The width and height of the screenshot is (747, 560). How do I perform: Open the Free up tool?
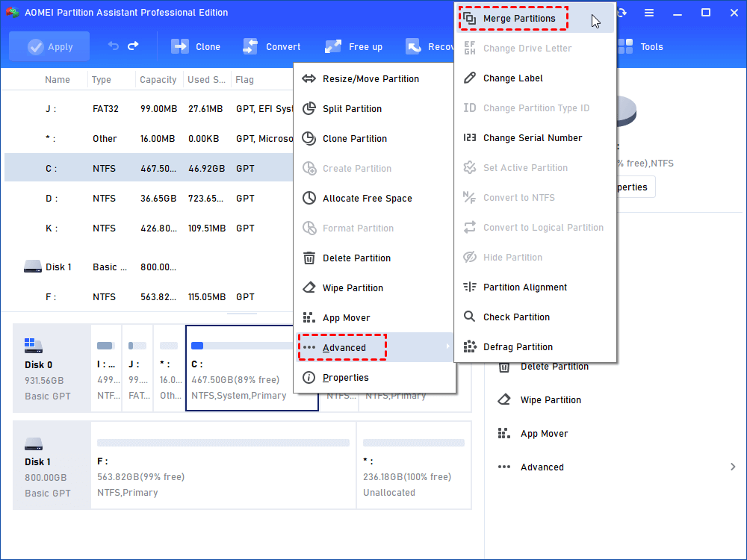coord(353,46)
